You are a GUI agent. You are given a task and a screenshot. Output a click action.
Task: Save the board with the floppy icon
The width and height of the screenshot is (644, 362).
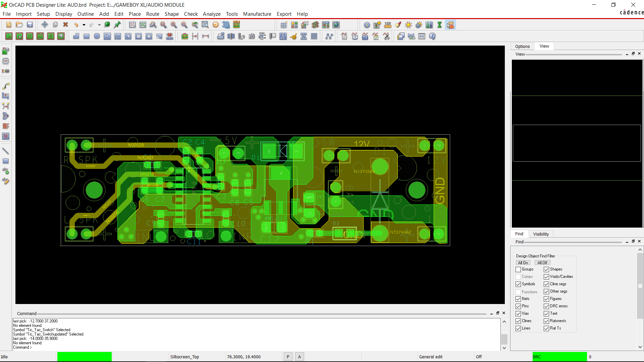(x=30, y=25)
